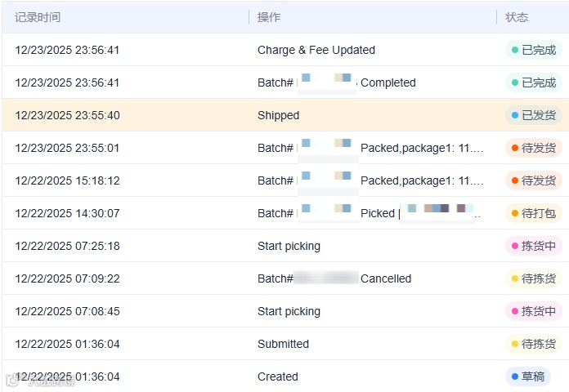
Task: Click 拣货中 badge in the 07:25:18 row
Action: pyautogui.click(x=533, y=246)
